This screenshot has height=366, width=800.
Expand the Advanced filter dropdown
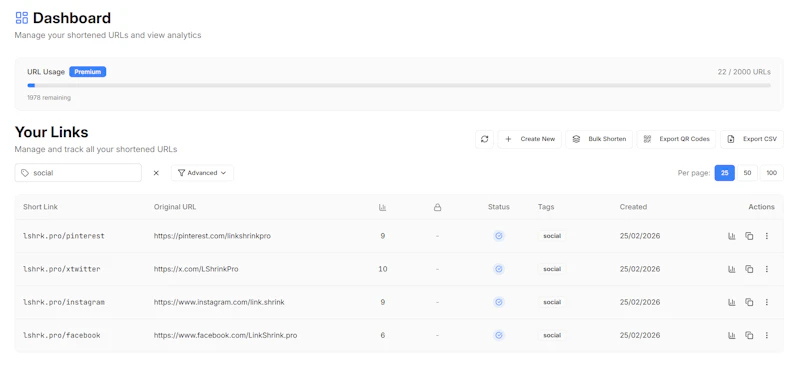pos(202,173)
